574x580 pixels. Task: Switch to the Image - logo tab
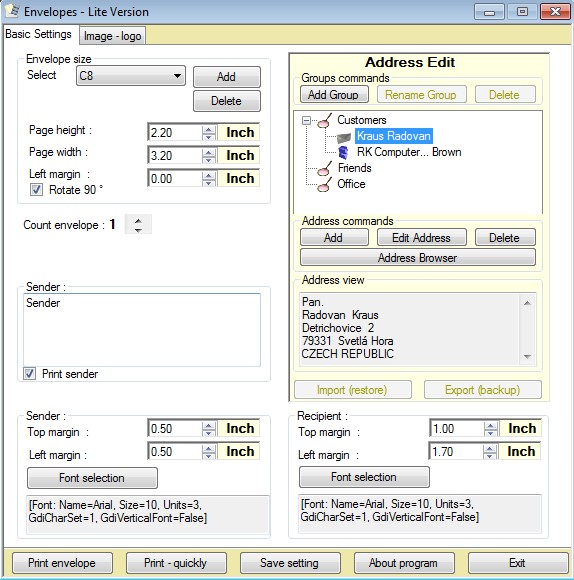(112, 36)
